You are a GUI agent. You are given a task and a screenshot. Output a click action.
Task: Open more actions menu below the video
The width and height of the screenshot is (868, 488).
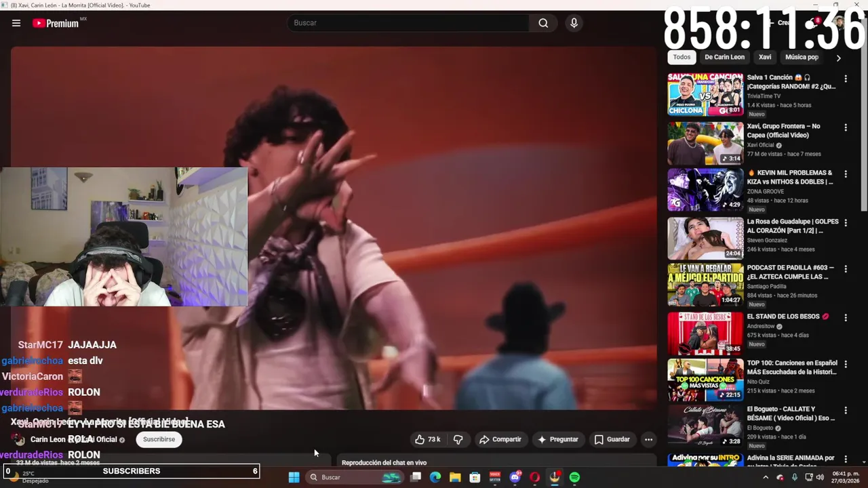coord(648,439)
